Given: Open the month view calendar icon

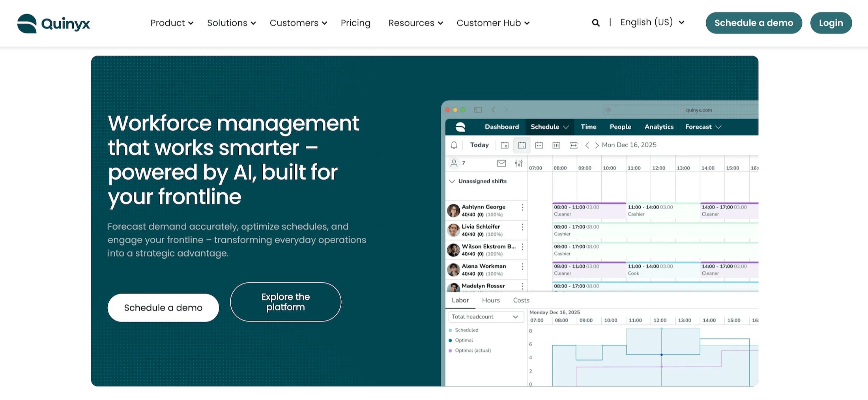Looking at the screenshot, I should coord(556,145).
